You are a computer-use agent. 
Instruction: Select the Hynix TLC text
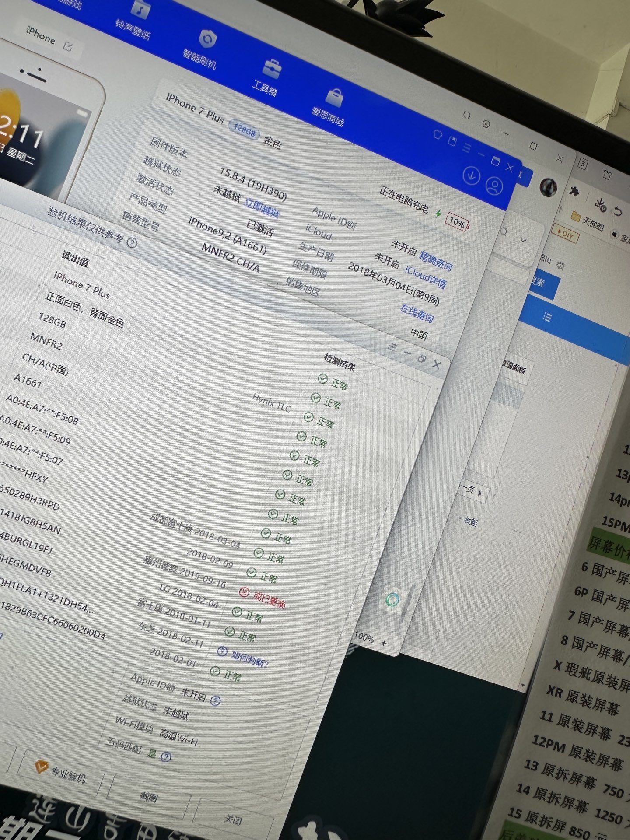(x=271, y=402)
